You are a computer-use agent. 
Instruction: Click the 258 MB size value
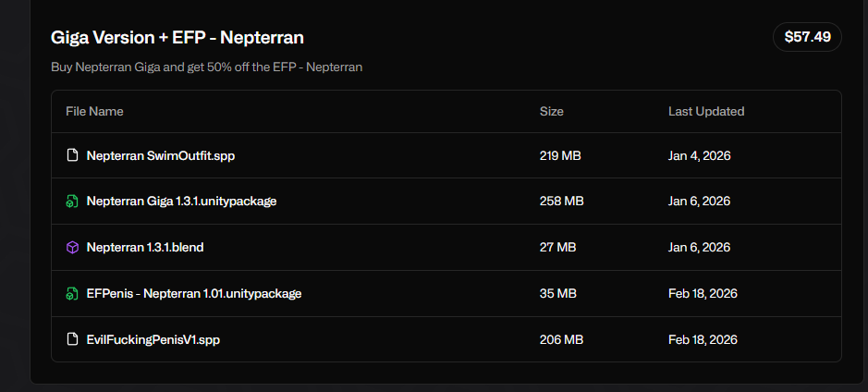pos(561,201)
